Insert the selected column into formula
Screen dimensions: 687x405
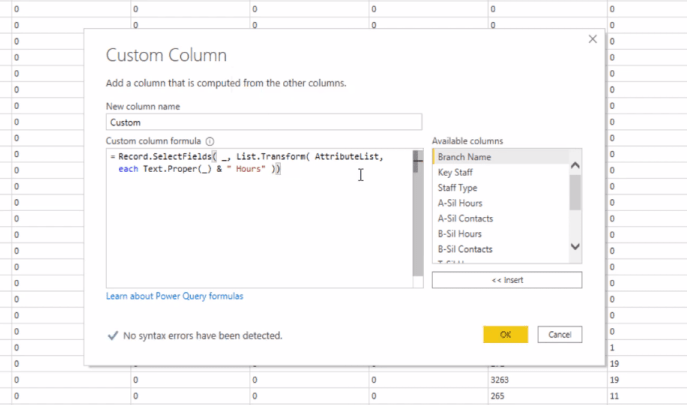[x=507, y=280]
